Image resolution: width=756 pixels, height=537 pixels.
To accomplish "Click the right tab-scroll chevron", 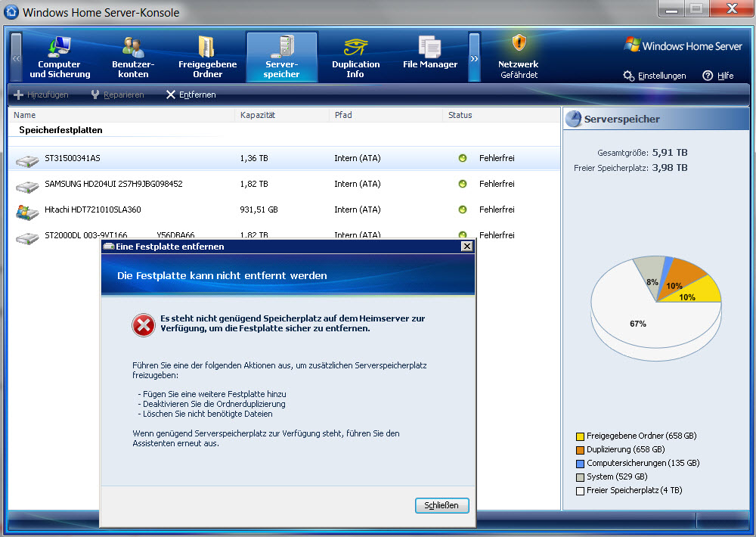I will 475,57.
